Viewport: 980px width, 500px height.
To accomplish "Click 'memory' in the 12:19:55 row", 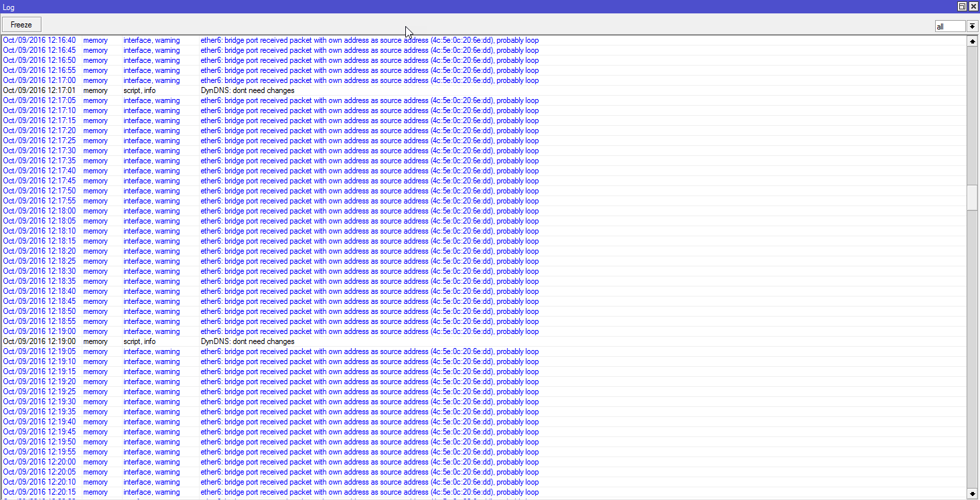I will pyautogui.click(x=95, y=452).
